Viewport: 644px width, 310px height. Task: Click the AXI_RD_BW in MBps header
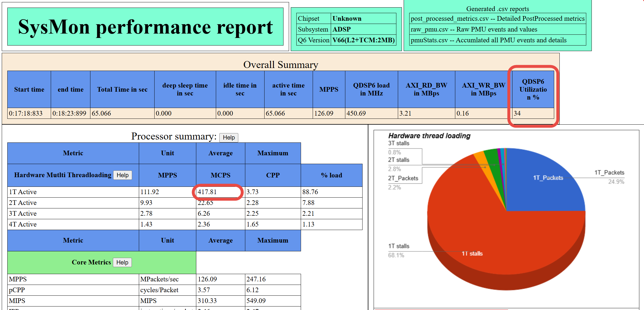point(426,89)
